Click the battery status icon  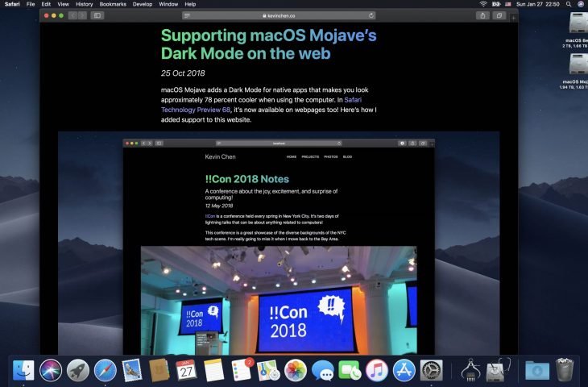(496, 4)
